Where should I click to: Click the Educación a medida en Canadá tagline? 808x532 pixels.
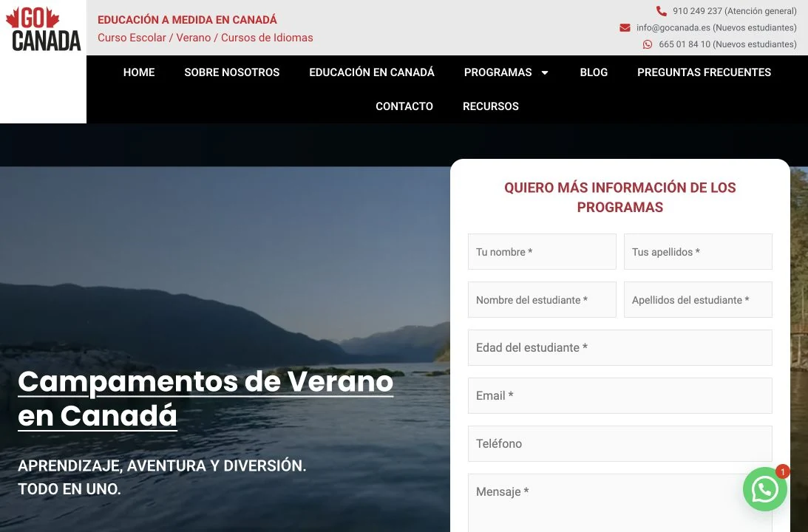point(187,19)
